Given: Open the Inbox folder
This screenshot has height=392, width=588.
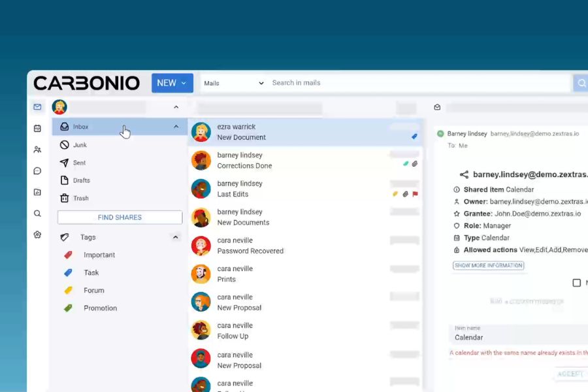Looking at the screenshot, I should coord(120,127).
